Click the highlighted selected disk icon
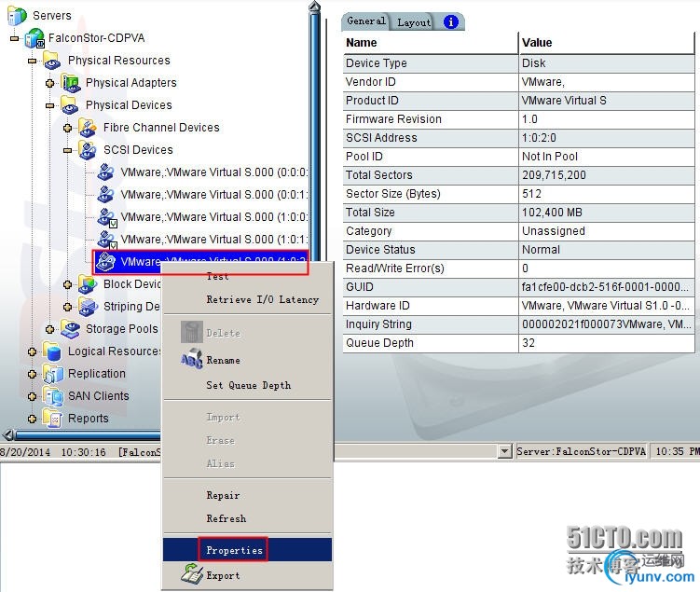This screenshot has height=592, width=700. (106, 262)
